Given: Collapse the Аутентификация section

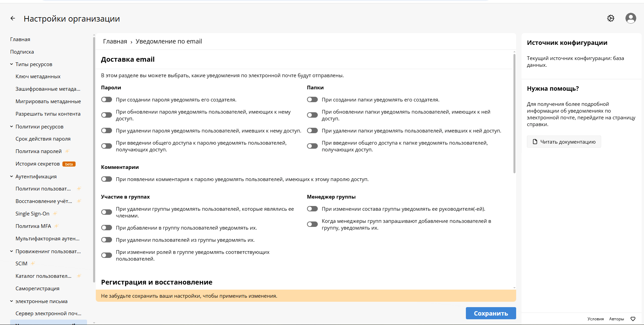Looking at the screenshot, I should tap(11, 176).
